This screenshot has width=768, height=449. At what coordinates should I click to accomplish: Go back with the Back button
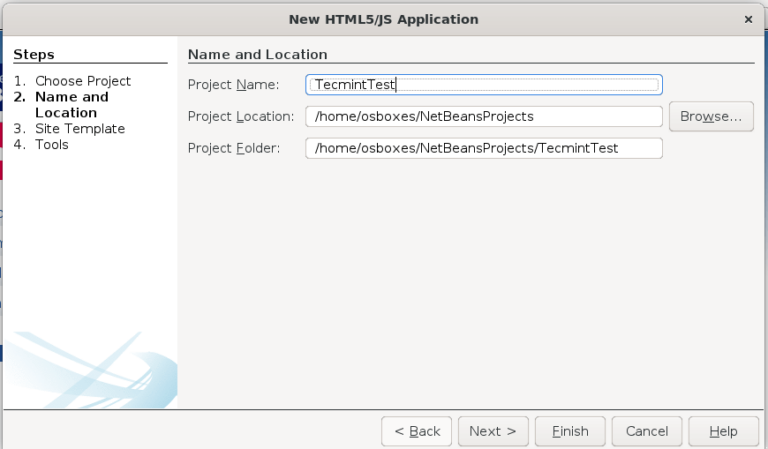point(416,431)
